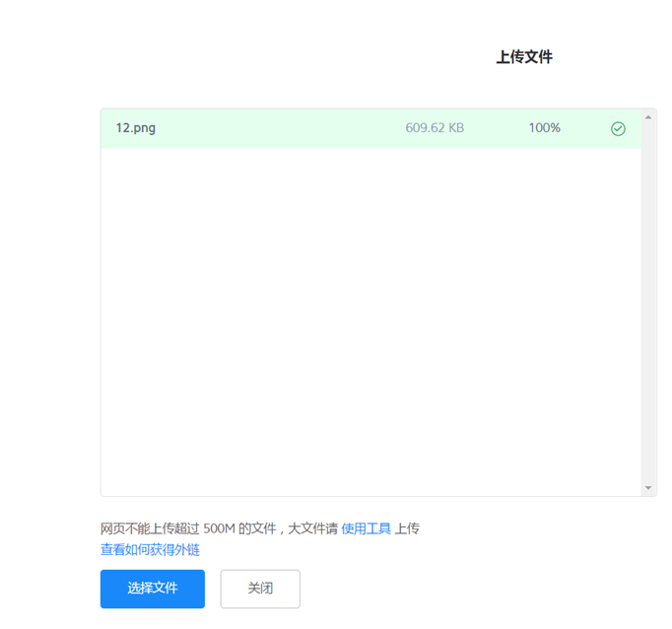Click the green upload success checkmark icon
The image size is (672, 629).
618,128
